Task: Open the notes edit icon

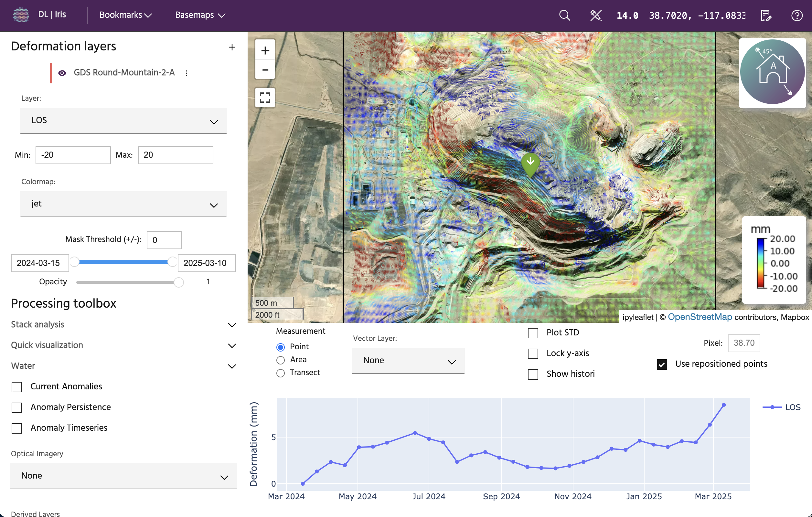Action: pos(766,16)
